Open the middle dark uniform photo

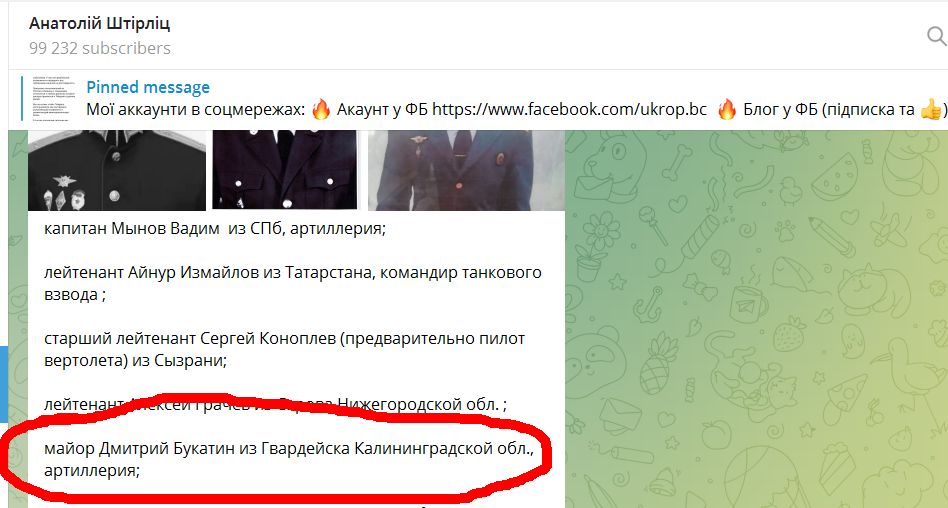coord(285,170)
